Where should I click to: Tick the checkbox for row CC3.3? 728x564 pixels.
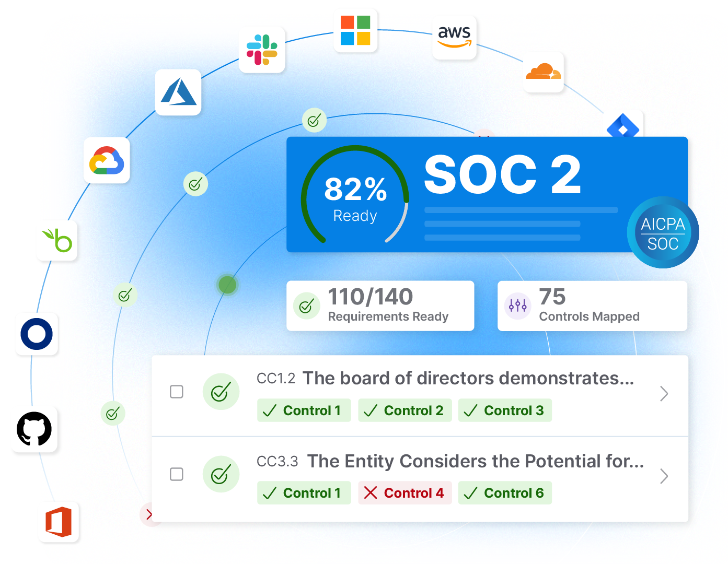pyautogui.click(x=177, y=474)
